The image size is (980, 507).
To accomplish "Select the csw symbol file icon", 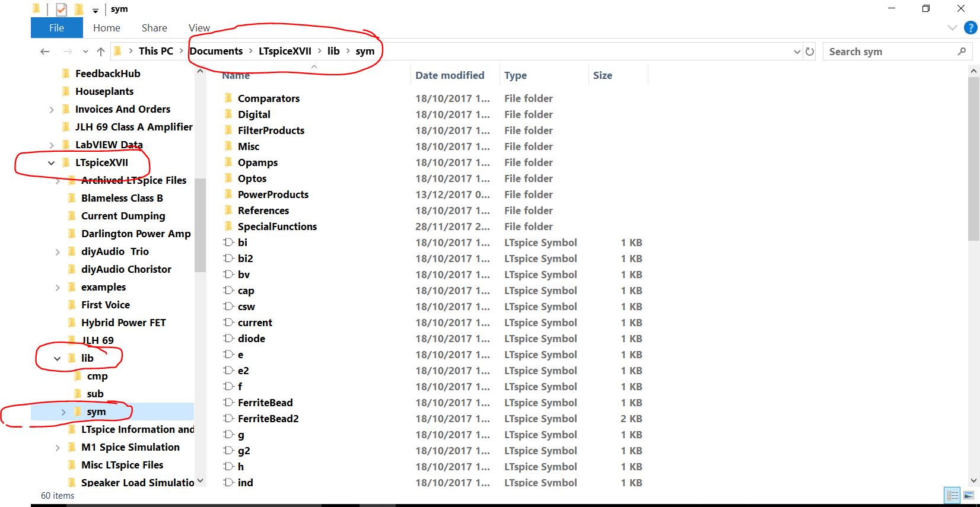I will click(x=228, y=306).
